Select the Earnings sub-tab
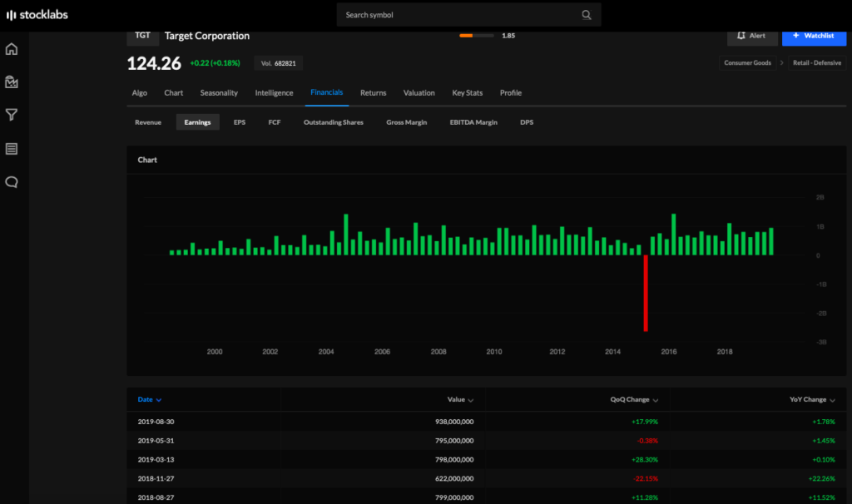The height and width of the screenshot is (504, 852). 198,122
